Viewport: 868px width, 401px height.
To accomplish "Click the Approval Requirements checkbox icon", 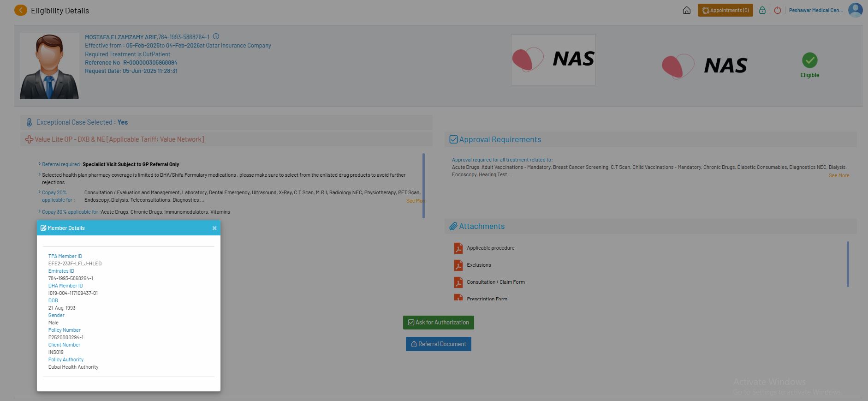I will 453,139.
